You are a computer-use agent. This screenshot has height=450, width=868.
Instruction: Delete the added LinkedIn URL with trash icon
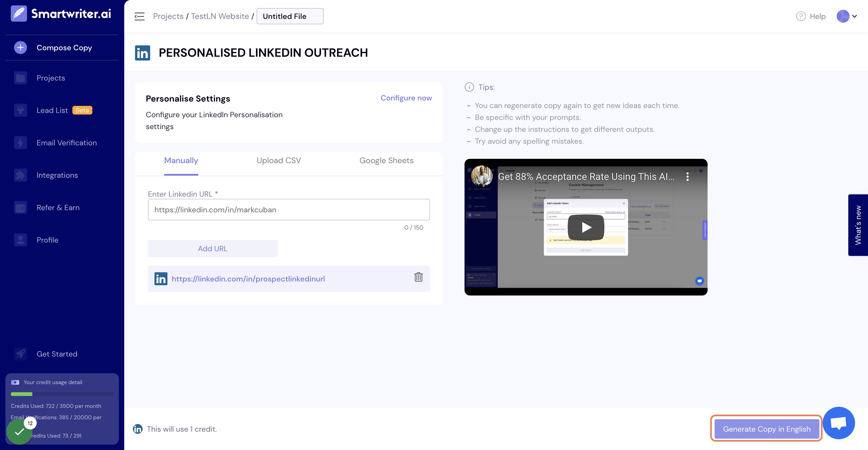(x=418, y=277)
